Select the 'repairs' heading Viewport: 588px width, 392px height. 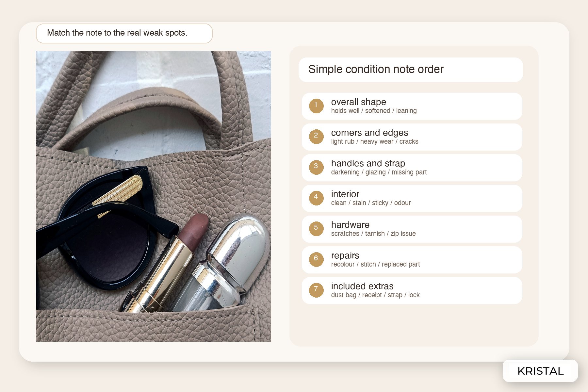coord(345,255)
